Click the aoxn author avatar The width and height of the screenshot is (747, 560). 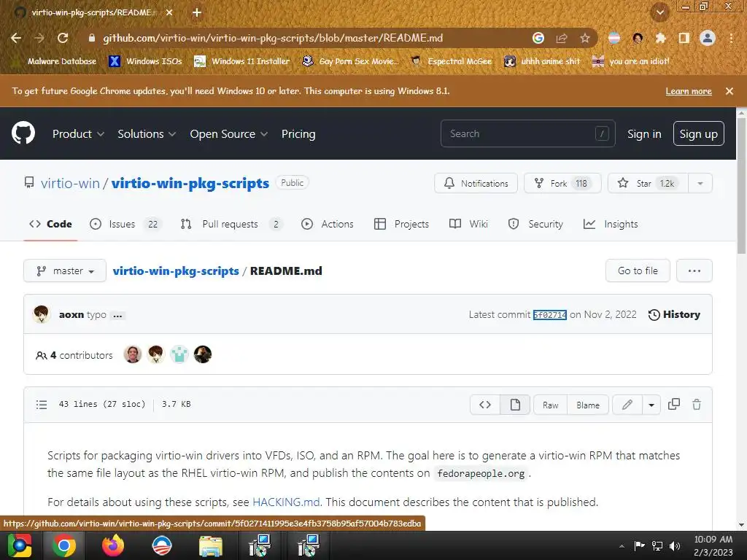click(42, 314)
